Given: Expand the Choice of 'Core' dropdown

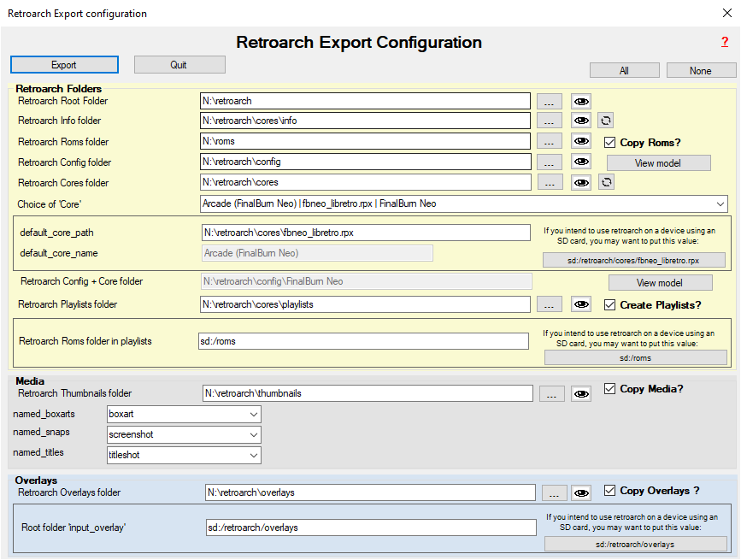Looking at the screenshot, I should pos(719,203).
